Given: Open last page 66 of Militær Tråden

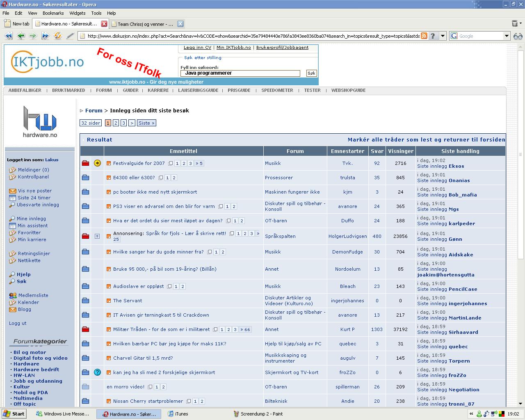Looking at the screenshot, I should (245, 329).
